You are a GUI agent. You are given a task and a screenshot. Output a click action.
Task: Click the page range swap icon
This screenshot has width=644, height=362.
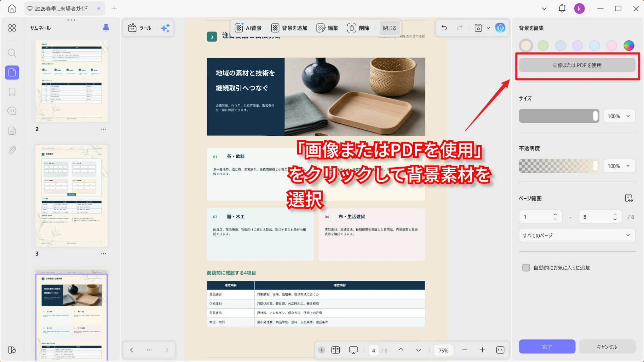click(629, 198)
